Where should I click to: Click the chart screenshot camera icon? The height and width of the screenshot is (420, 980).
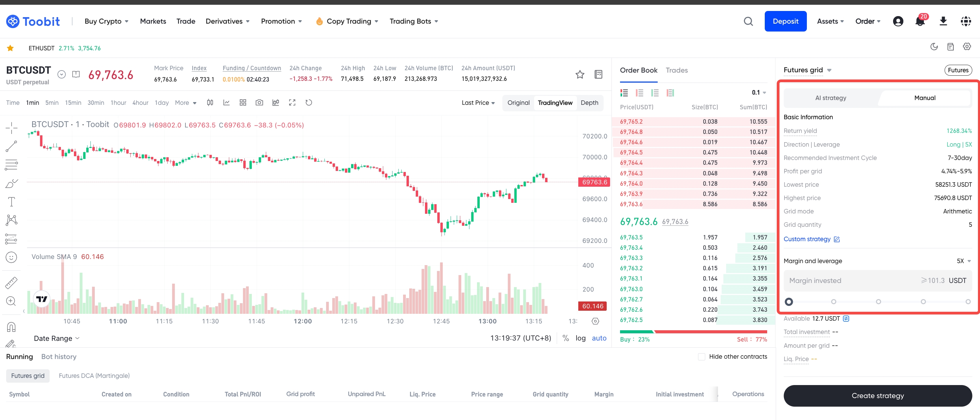259,102
